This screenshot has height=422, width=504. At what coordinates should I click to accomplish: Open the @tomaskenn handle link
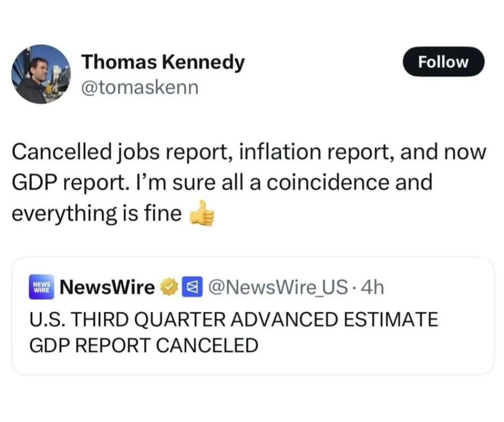tap(139, 88)
